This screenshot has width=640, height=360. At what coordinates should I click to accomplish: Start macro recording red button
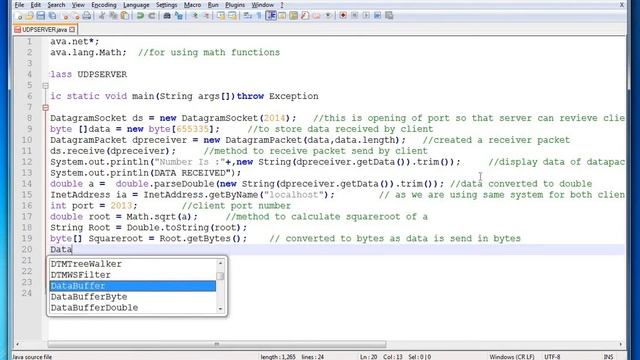[343, 16]
